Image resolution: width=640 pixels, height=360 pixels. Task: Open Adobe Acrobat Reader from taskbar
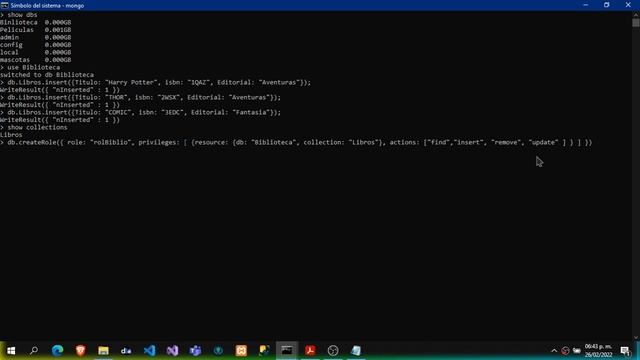(310, 350)
